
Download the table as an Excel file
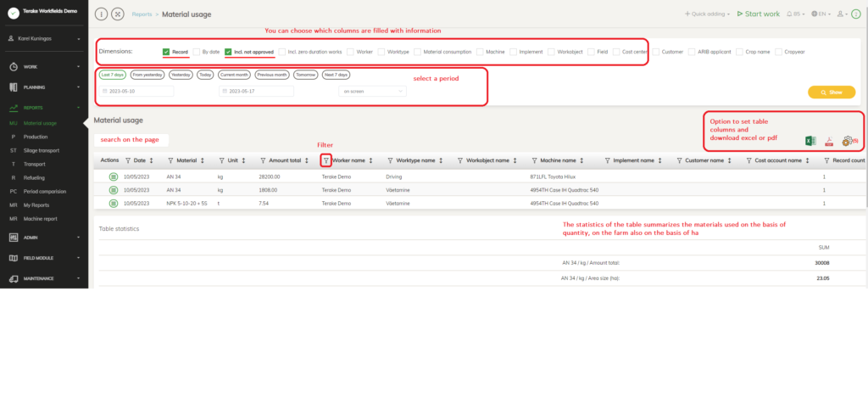pyautogui.click(x=810, y=141)
